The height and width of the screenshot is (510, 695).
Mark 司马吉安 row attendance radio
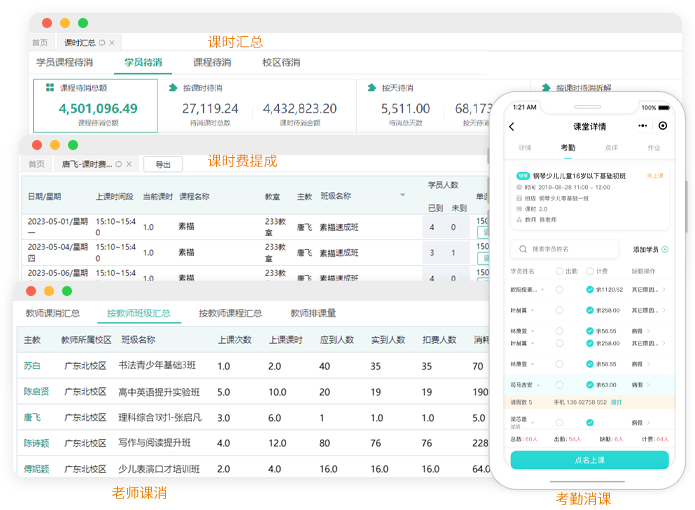[x=559, y=385]
